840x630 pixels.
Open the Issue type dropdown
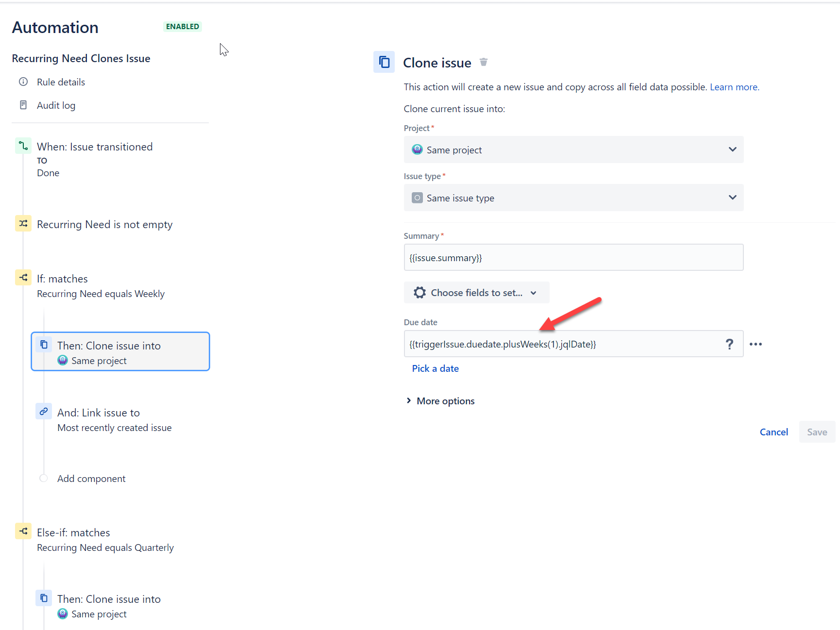point(573,198)
